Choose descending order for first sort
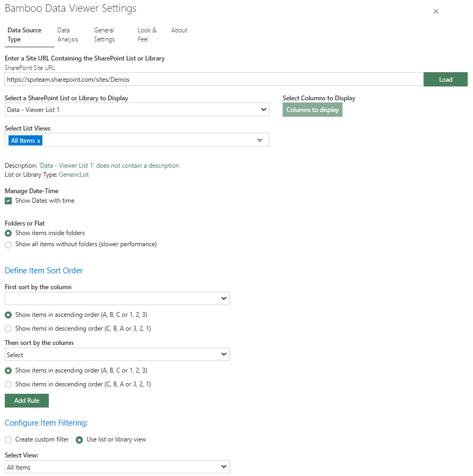 pos(8,329)
